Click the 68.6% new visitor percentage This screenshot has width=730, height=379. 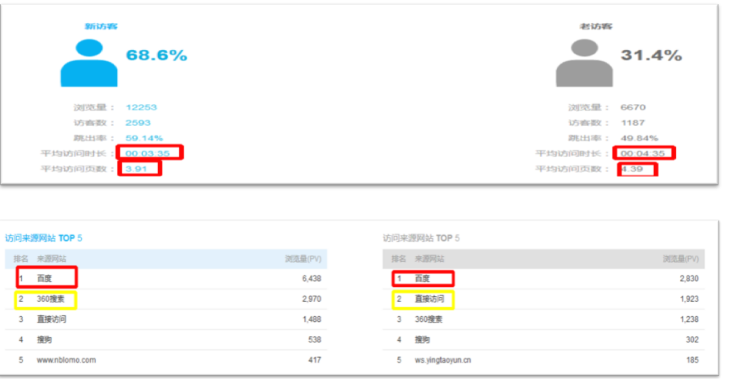click(156, 55)
